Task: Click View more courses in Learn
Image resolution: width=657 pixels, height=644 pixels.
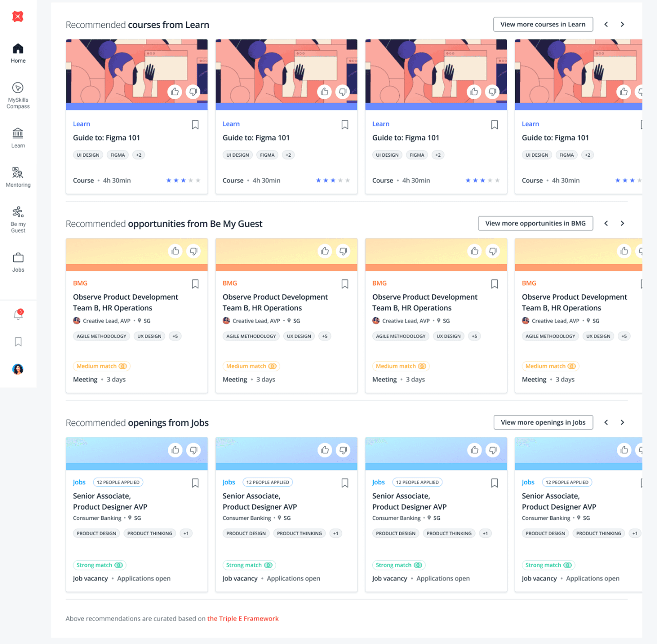Action: coord(543,24)
